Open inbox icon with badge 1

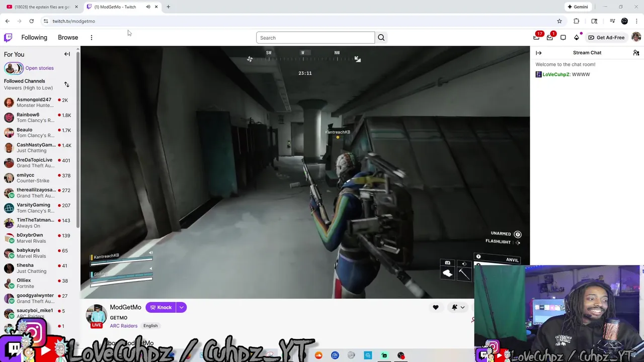click(550, 37)
